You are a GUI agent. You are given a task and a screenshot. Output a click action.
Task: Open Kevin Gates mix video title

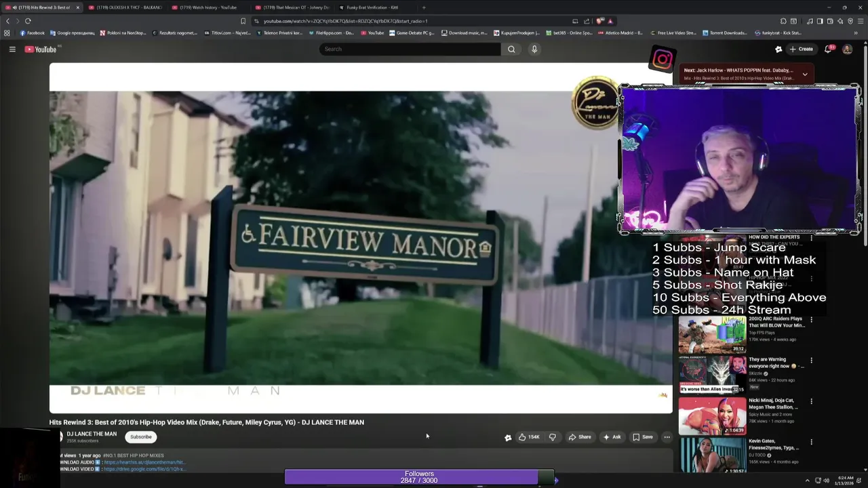pos(774,444)
